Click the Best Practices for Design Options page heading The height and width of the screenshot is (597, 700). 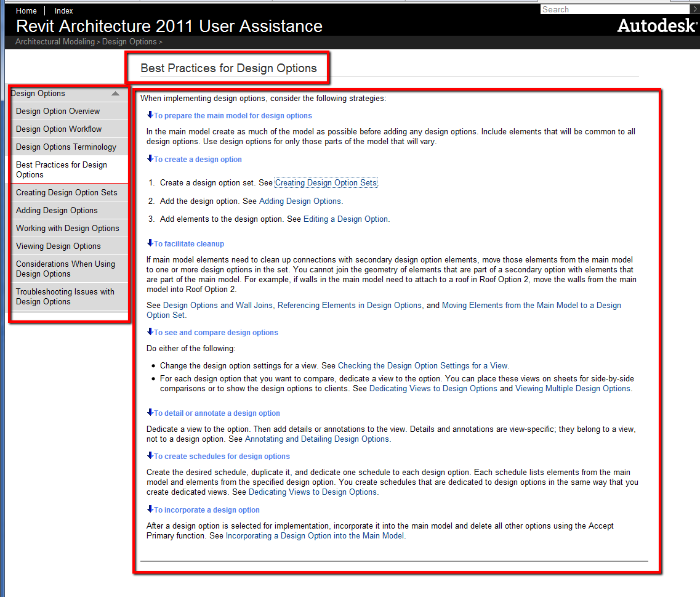(x=228, y=68)
